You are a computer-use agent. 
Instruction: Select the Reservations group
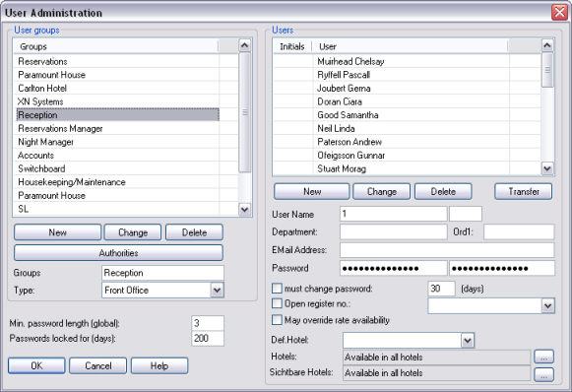point(118,61)
